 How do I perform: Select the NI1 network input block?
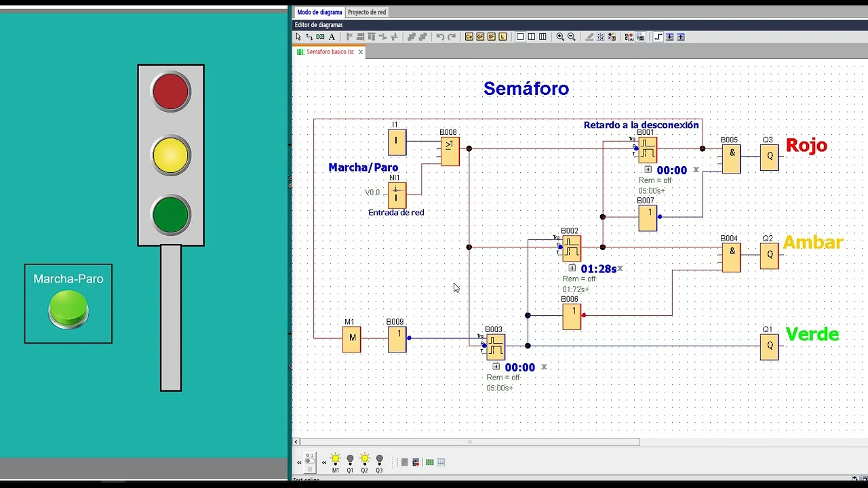tap(397, 195)
